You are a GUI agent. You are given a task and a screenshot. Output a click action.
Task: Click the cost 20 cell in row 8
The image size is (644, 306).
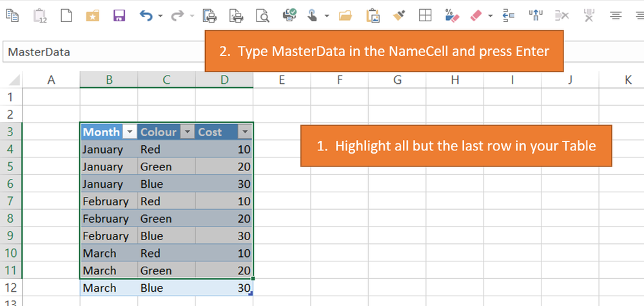pos(224,218)
